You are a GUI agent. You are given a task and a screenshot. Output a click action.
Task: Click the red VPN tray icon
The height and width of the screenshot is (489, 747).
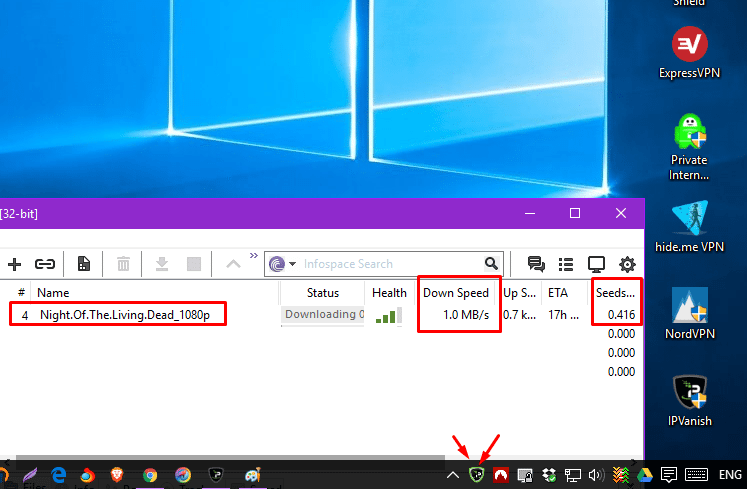(501, 475)
